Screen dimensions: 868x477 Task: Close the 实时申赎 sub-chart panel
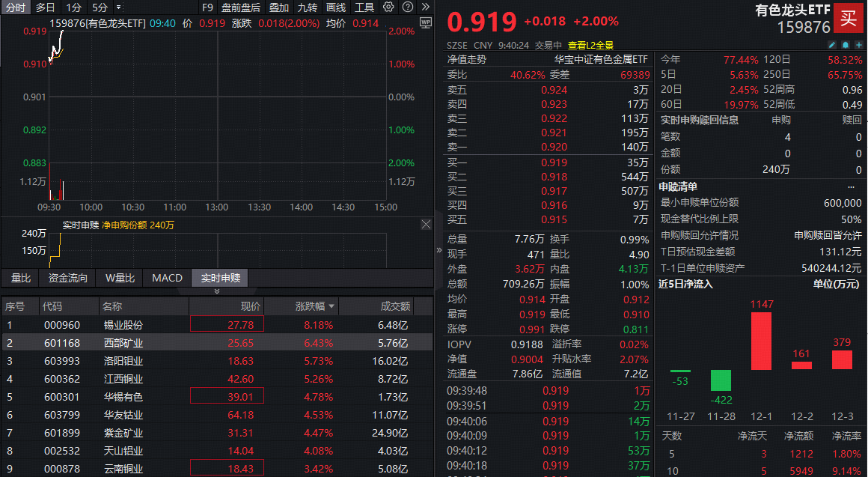(426, 225)
